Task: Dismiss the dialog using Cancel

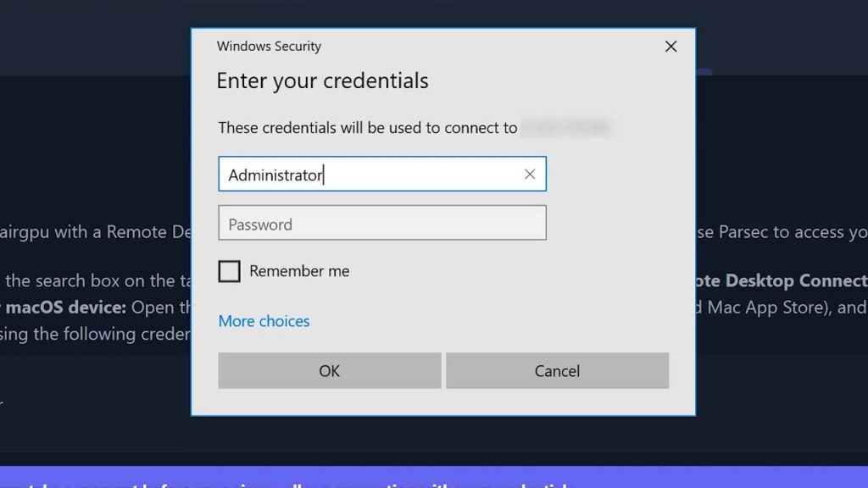Action: coord(558,371)
